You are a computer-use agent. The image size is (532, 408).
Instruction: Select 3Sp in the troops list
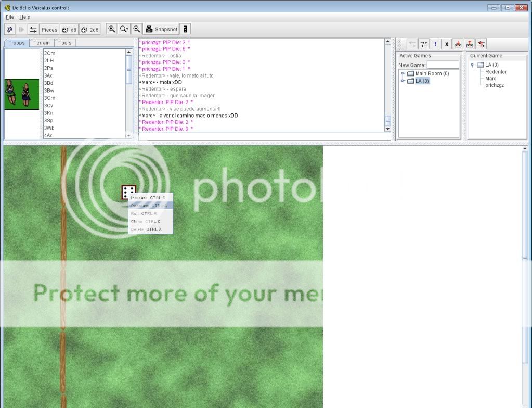[x=84, y=120]
